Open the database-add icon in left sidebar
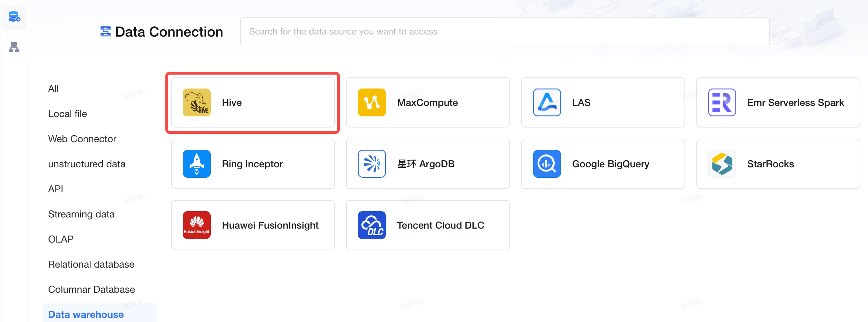868x322 pixels. point(14,17)
